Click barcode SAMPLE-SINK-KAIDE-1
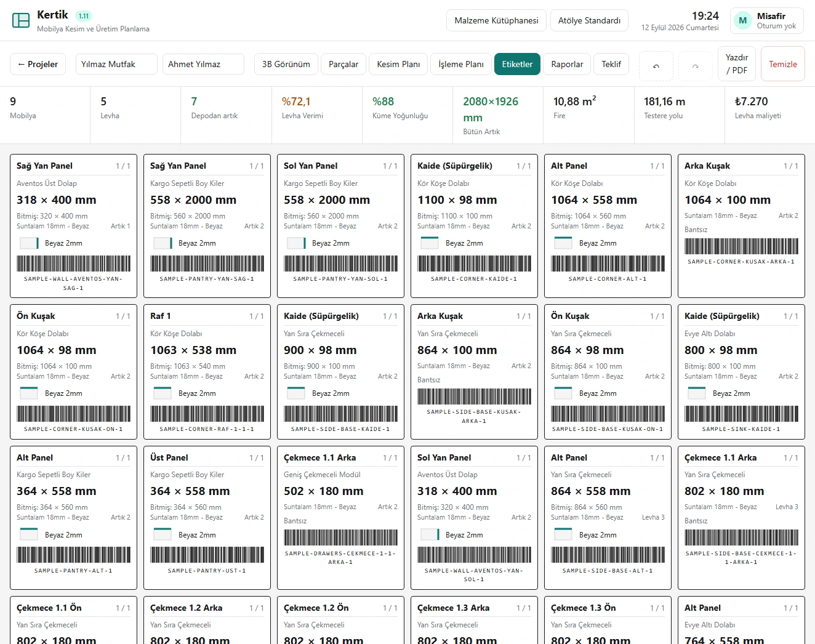The image size is (815, 644). tap(741, 414)
